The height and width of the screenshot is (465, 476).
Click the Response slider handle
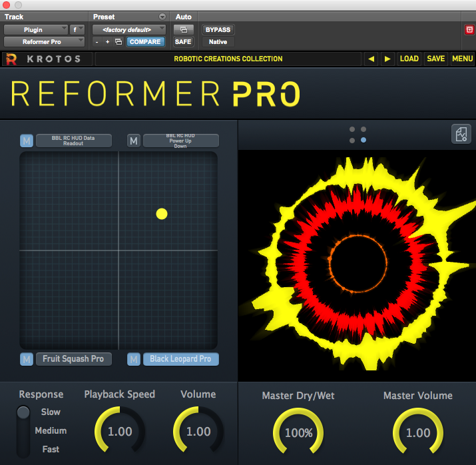(x=23, y=412)
